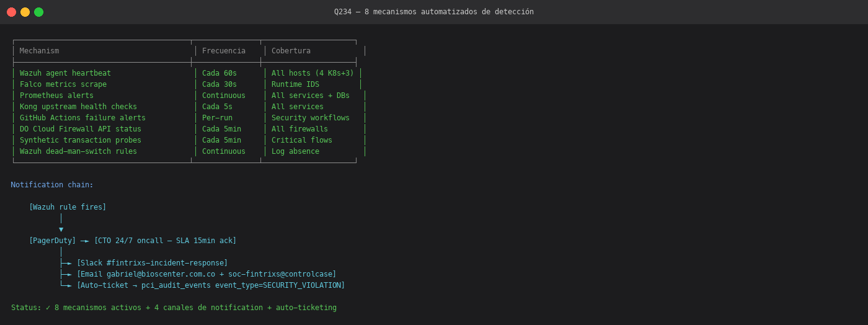The width and height of the screenshot is (868, 325).
Task: Click the Security workflows cell
Action: [311, 118]
